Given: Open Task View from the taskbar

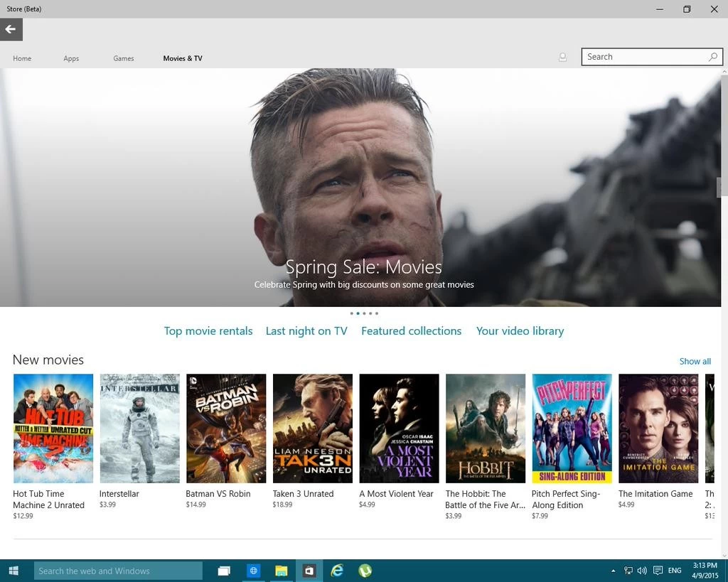Looking at the screenshot, I should pyautogui.click(x=224, y=571).
